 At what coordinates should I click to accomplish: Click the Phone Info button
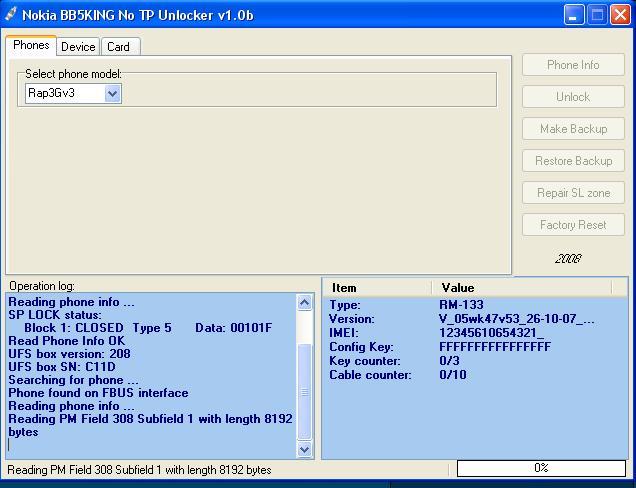573,64
